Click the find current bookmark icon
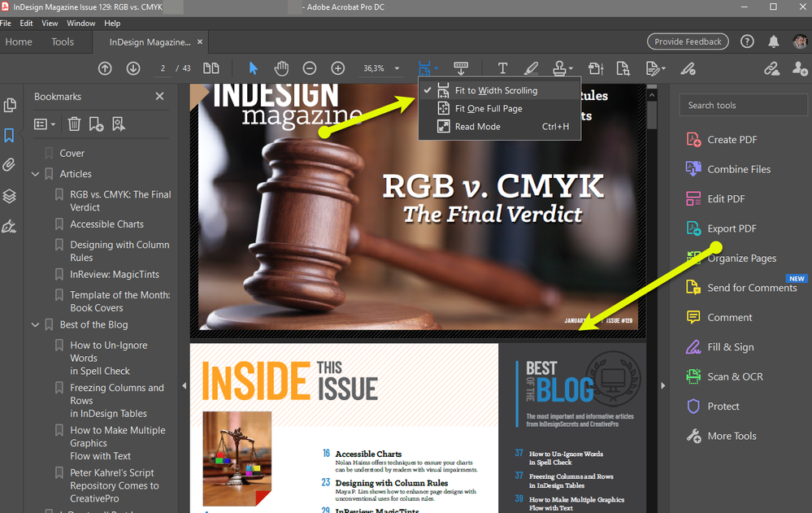The image size is (812, 513). click(119, 124)
